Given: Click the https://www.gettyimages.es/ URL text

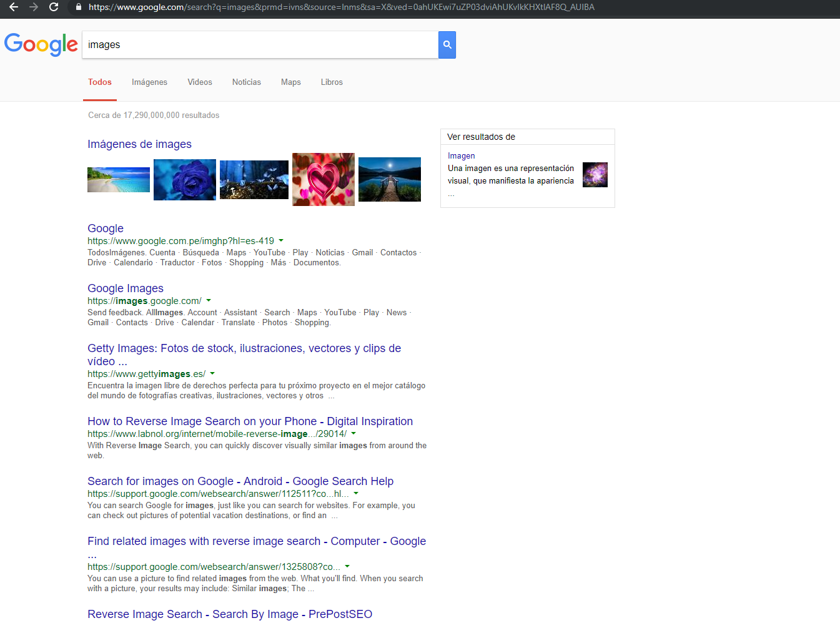Looking at the screenshot, I should click(146, 374).
